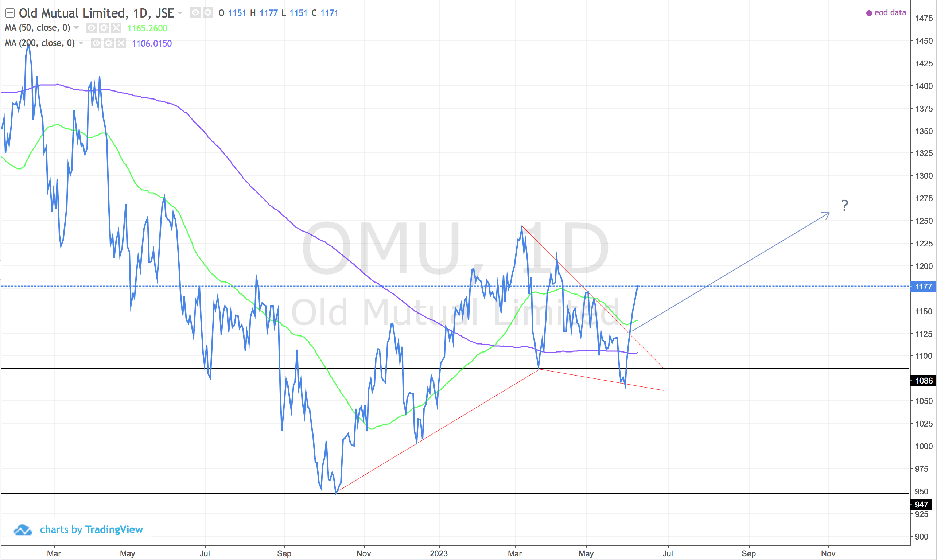Click the 2023 label on time axis
Image resolution: width=937 pixels, height=560 pixels.
pos(439,553)
